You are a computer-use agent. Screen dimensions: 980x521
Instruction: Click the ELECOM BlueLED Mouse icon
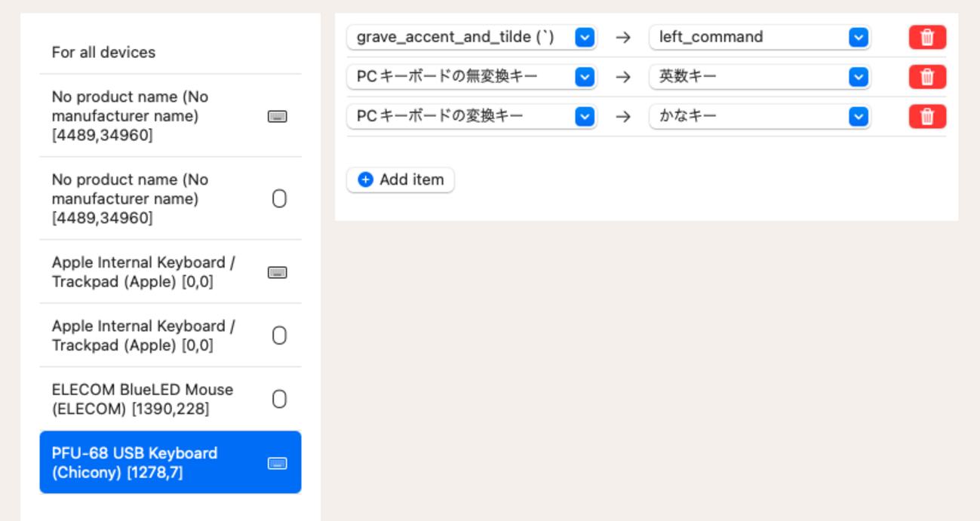279,399
